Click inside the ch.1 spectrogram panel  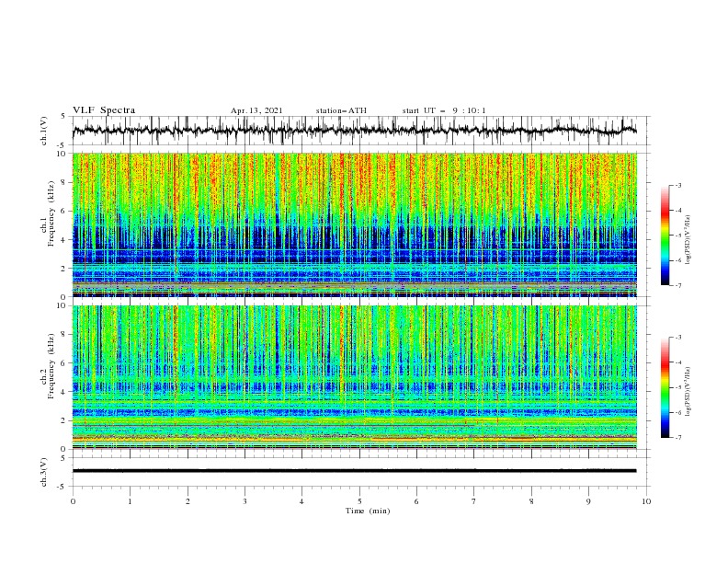click(x=354, y=224)
